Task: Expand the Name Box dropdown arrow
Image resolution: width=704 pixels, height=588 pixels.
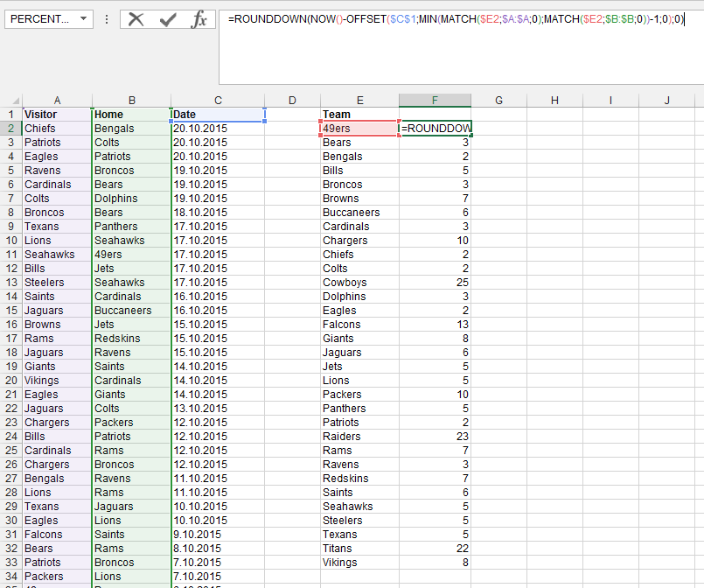Action: [83, 19]
